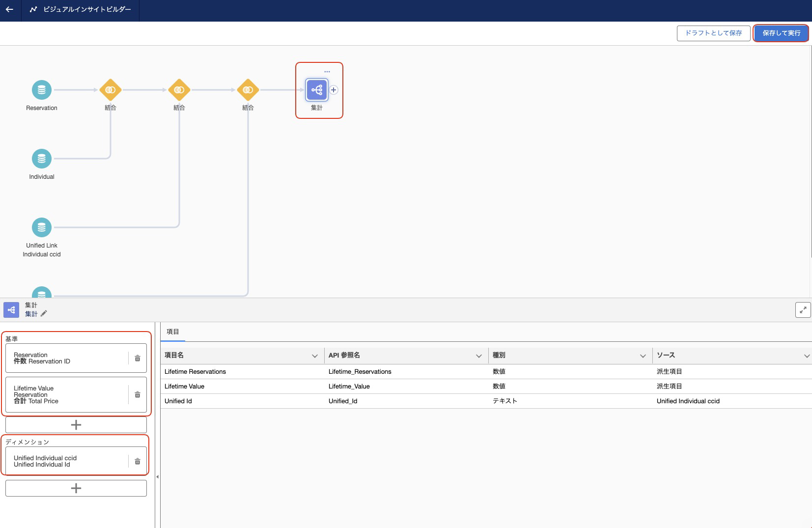Click the Lifetime Reservations field name
Screen dimensions: 812x528
(x=195, y=372)
